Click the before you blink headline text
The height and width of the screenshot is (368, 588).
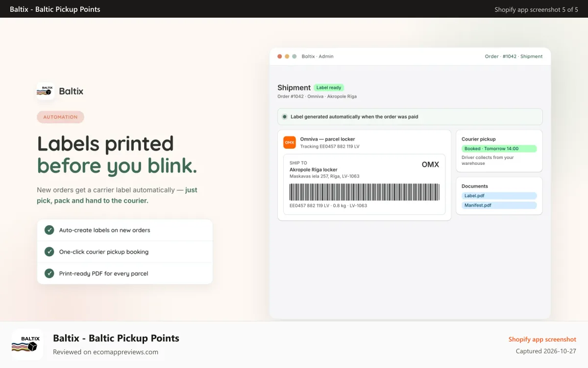[x=117, y=166]
